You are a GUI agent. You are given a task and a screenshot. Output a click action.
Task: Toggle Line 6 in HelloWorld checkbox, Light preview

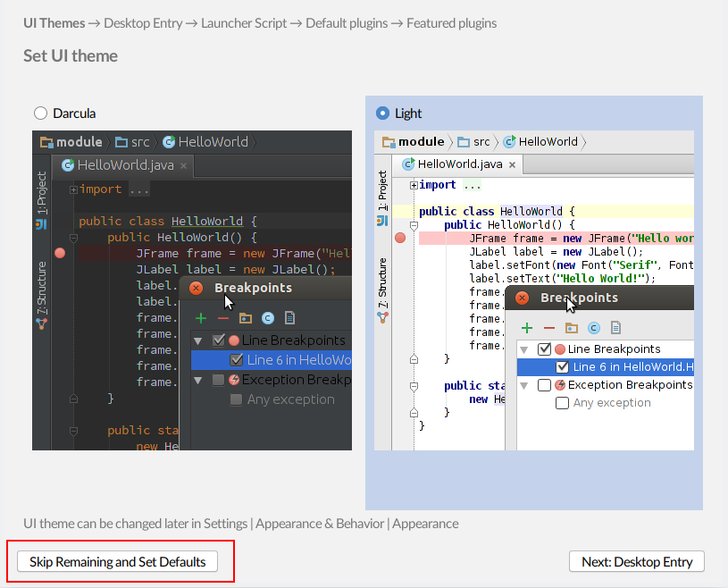coord(562,367)
